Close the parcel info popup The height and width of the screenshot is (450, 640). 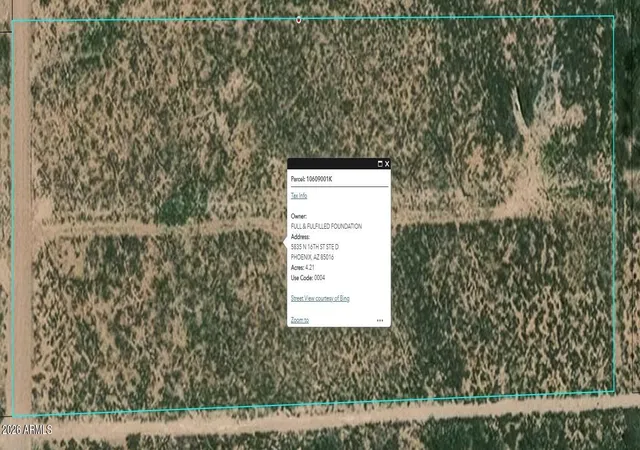tap(387, 164)
